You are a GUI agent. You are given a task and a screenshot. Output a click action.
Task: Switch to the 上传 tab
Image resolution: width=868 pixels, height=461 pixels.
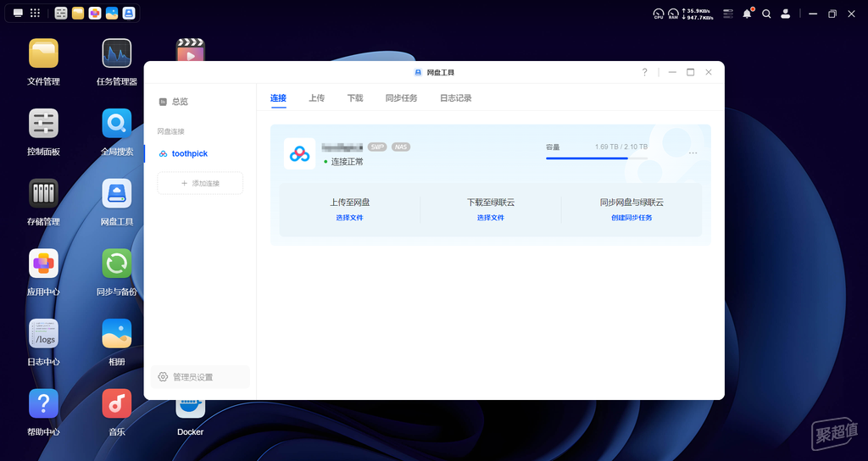pyautogui.click(x=317, y=98)
